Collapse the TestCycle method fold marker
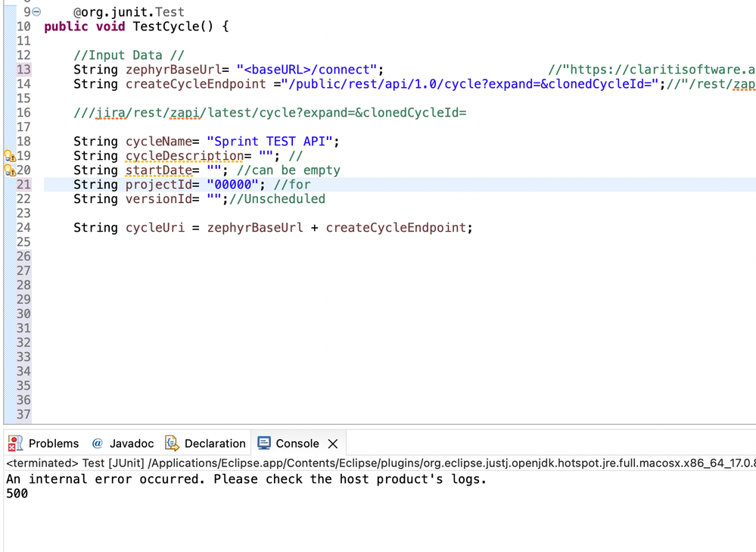The height and width of the screenshot is (552, 756). [36, 11]
